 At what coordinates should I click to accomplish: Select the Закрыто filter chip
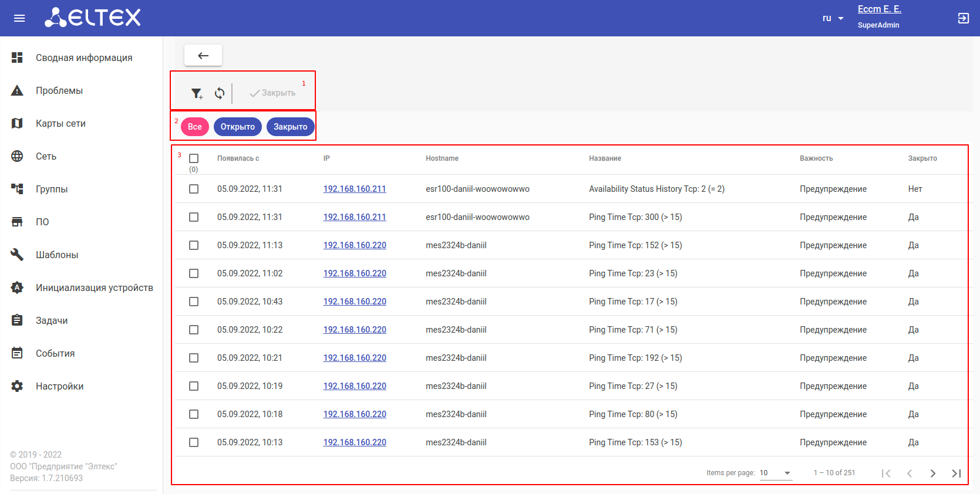pyautogui.click(x=291, y=127)
